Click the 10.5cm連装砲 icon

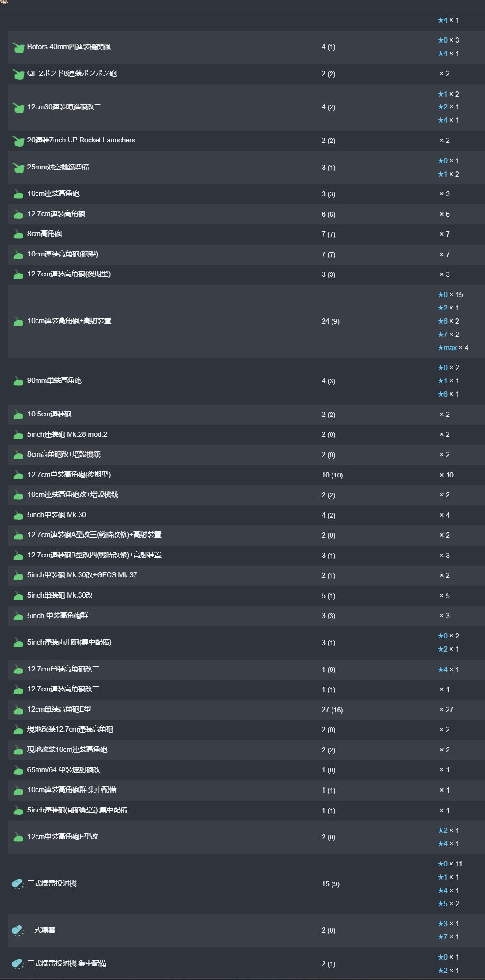(18, 415)
